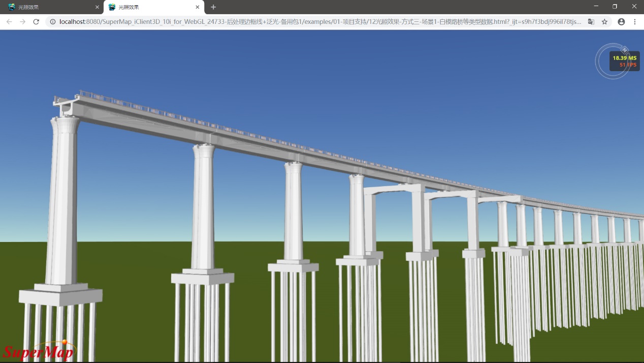Screen dimensions: 644x363
Task: Click the FPS performance display panel
Action: [624, 62]
